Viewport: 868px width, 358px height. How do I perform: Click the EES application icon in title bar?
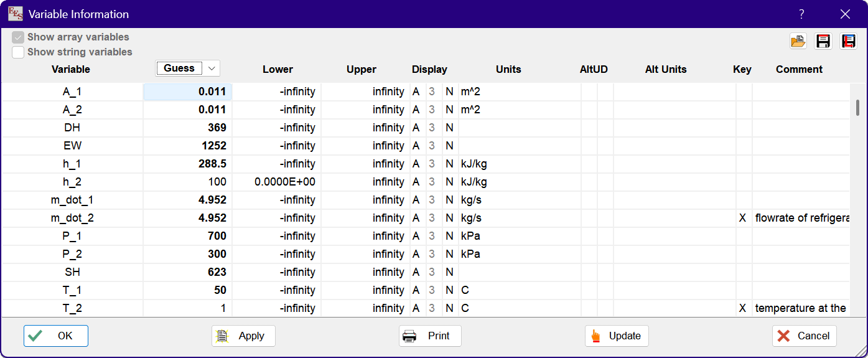[x=16, y=14]
